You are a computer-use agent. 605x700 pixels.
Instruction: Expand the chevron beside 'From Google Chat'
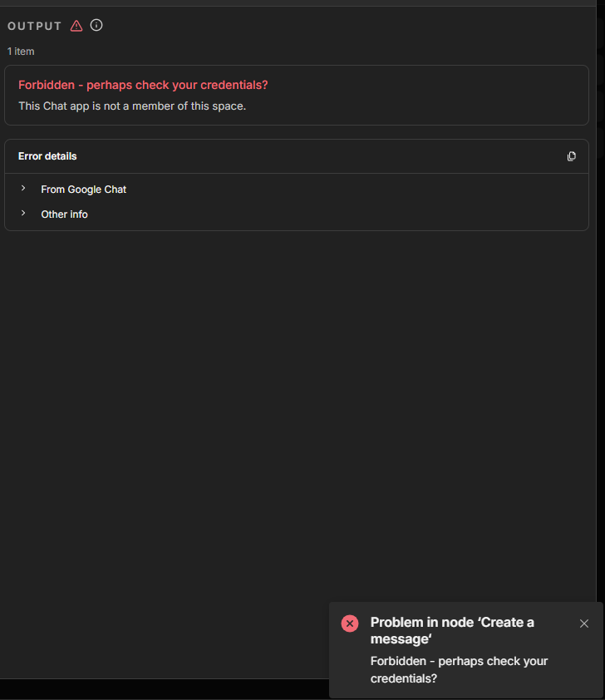[23, 189]
